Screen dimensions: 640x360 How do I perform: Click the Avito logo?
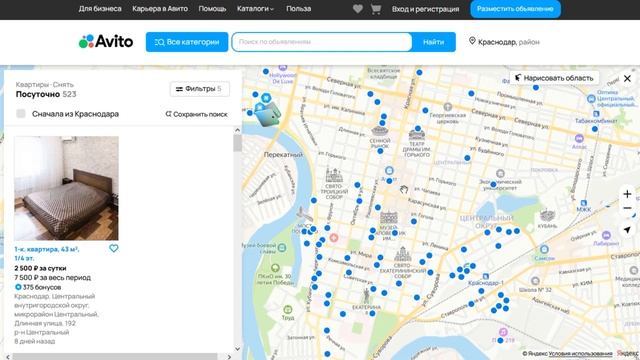coord(106,42)
